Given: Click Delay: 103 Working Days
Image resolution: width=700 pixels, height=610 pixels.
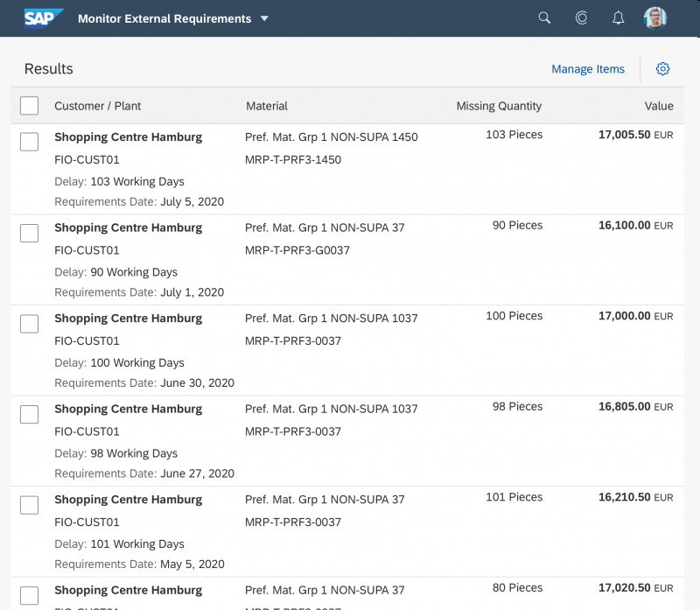Looking at the screenshot, I should (119, 182).
